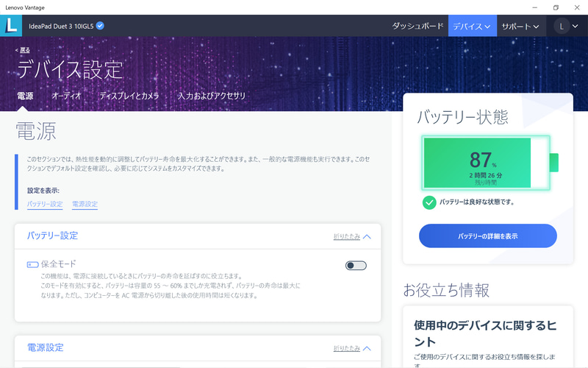
Task: Click the お役立ち情報 heading
Action: pos(446,290)
